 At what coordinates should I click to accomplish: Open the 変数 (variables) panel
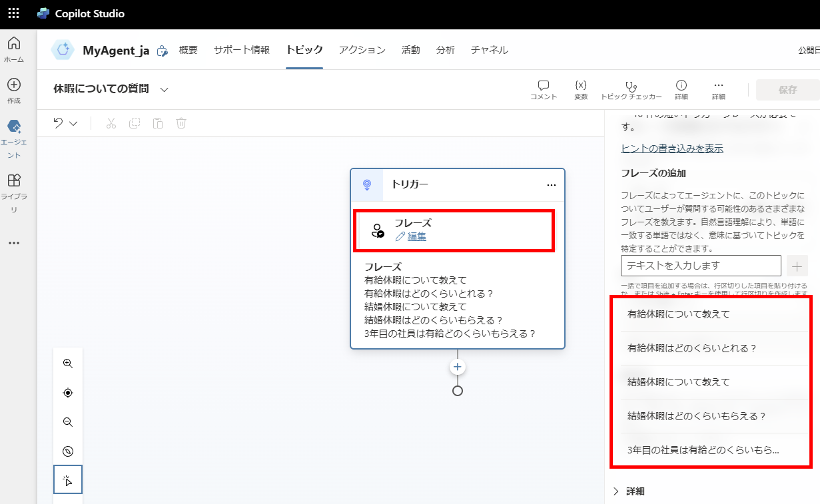pyautogui.click(x=580, y=89)
